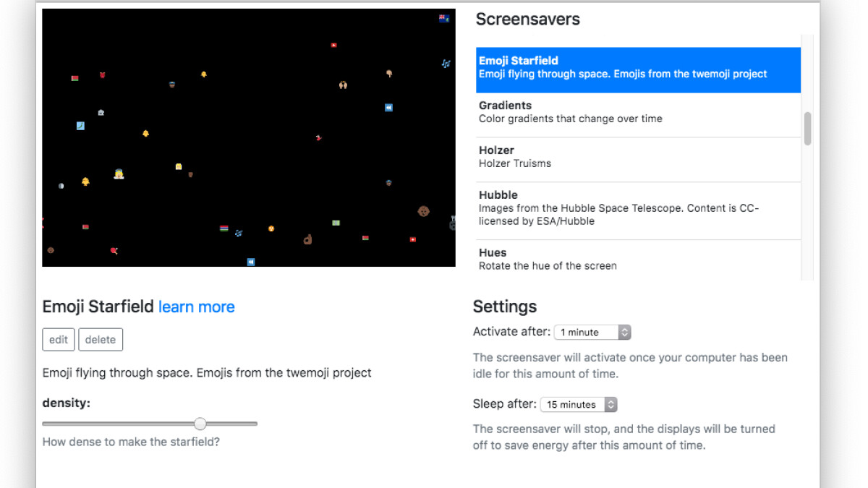Click the horizontally striped flag emoji in preview
This screenshot has height=488, width=868.
click(224, 228)
